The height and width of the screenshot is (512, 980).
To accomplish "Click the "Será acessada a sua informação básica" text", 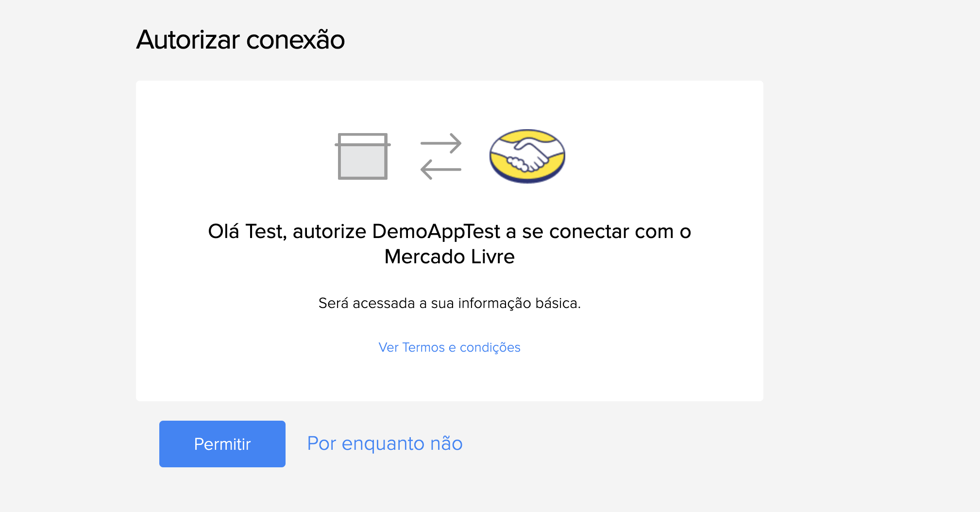I will 449,303.
